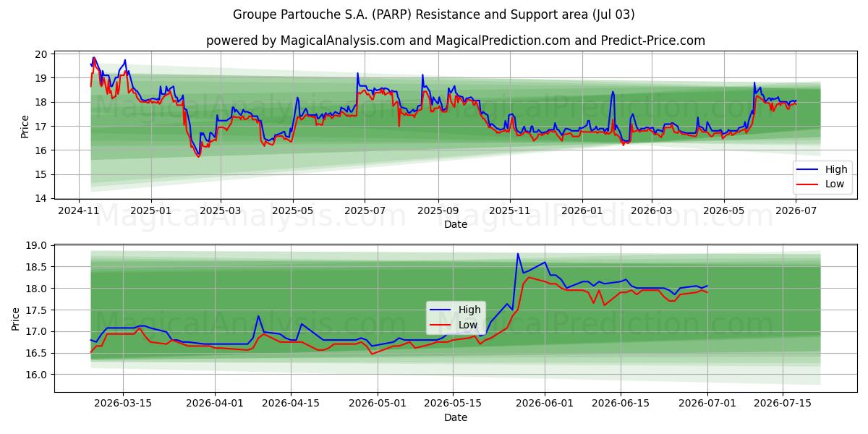Click the chart title 'Groupe Partouche S.A. (PARP) Resistance and Support area (Jul 03)'
868x434 pixels.
434,14
